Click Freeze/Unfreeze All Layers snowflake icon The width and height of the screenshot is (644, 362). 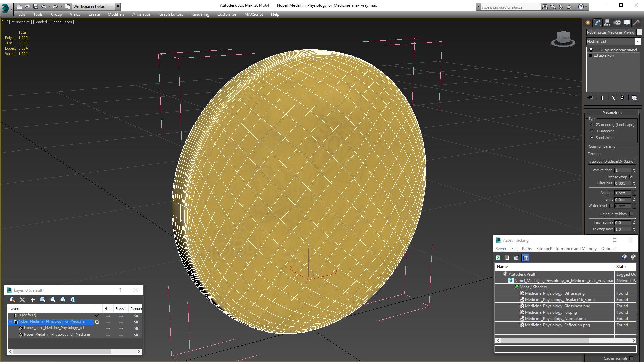click(x=73, y=300)
